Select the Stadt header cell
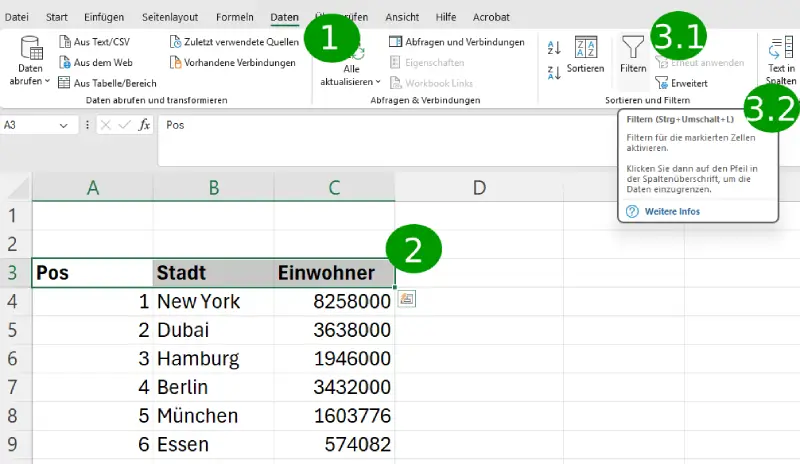This screenshot has width=800, height=464. click(x=213, y=273)
